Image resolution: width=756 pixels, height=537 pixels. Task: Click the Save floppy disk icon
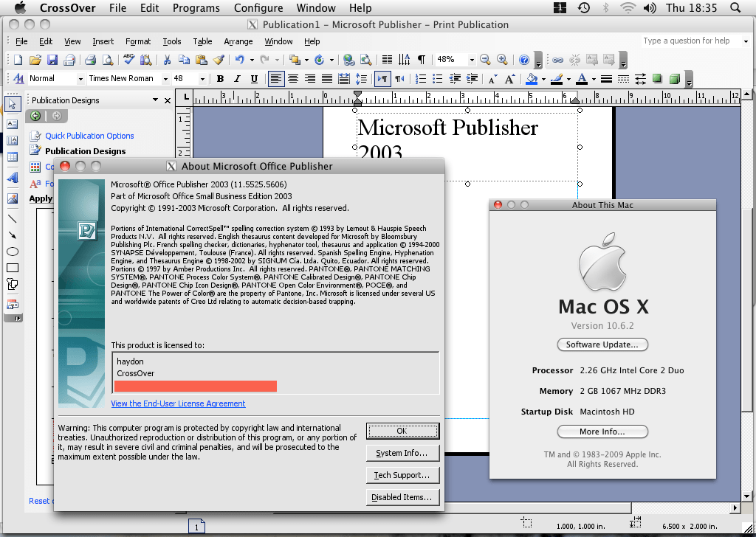pyautogui.click(x=52, y=60)
